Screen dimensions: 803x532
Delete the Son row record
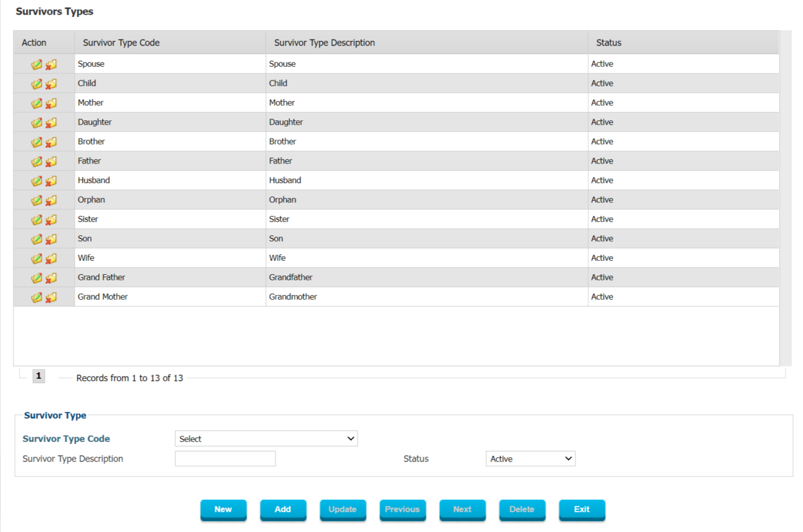(x=51, y=240)
